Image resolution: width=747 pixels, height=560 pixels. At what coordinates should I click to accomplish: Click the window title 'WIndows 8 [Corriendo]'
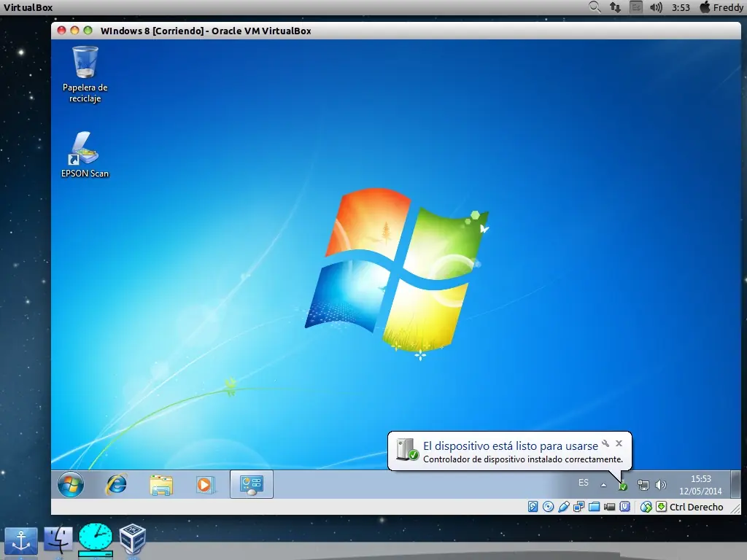152,31
